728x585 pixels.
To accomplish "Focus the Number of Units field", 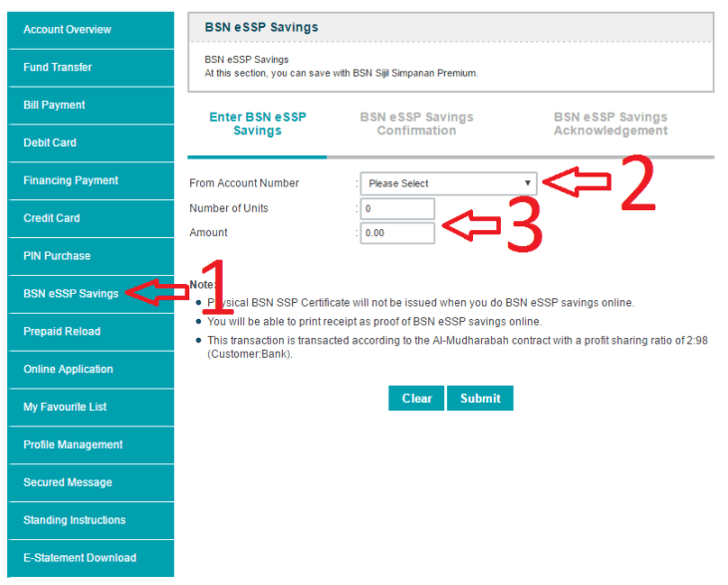I will (397, 209).
